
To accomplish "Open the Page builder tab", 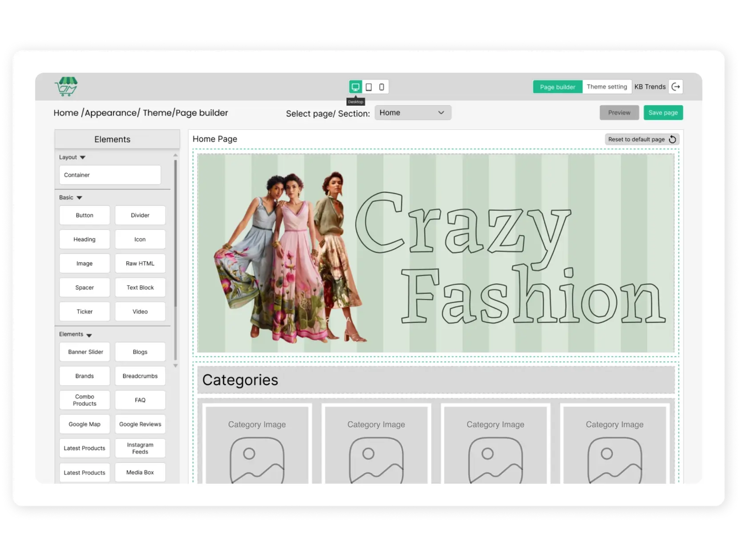I will pyautogui.click(x=558, y=87).
